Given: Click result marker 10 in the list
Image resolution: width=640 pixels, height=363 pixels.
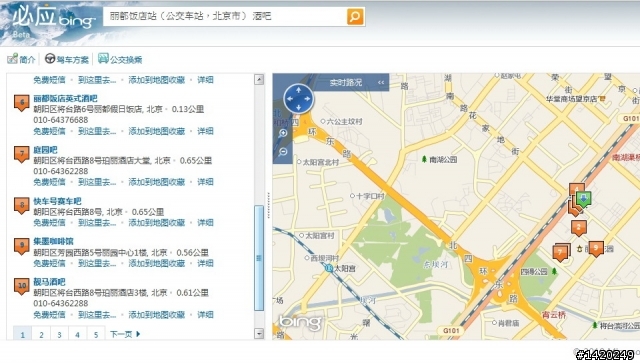Looking at the screenshot, I should coord(22,286).
